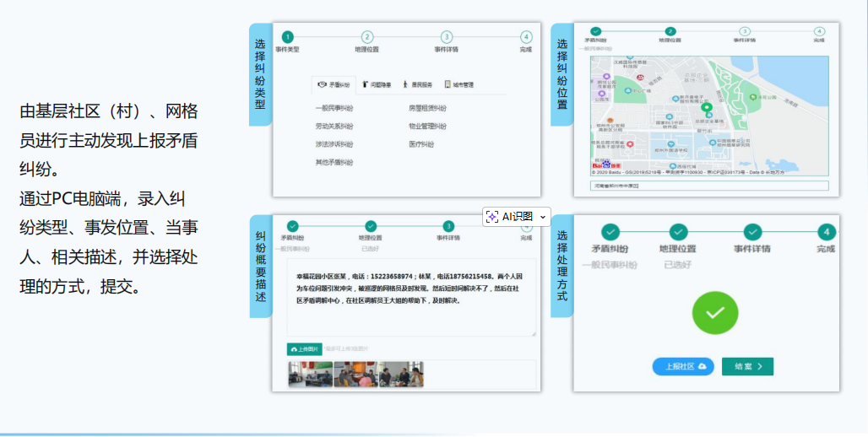Select step 4 完成 in the type panel

click(526, 37)
